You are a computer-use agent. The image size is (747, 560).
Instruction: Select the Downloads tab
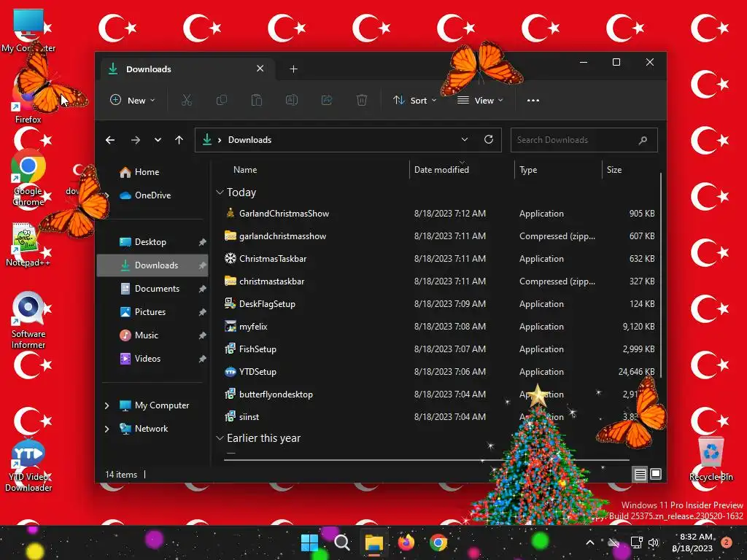pyautogui.click(x=186, y=69)
